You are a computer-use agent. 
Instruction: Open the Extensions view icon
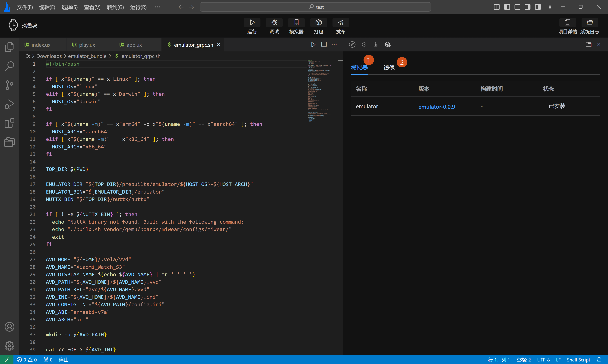(x=9, y=123)
